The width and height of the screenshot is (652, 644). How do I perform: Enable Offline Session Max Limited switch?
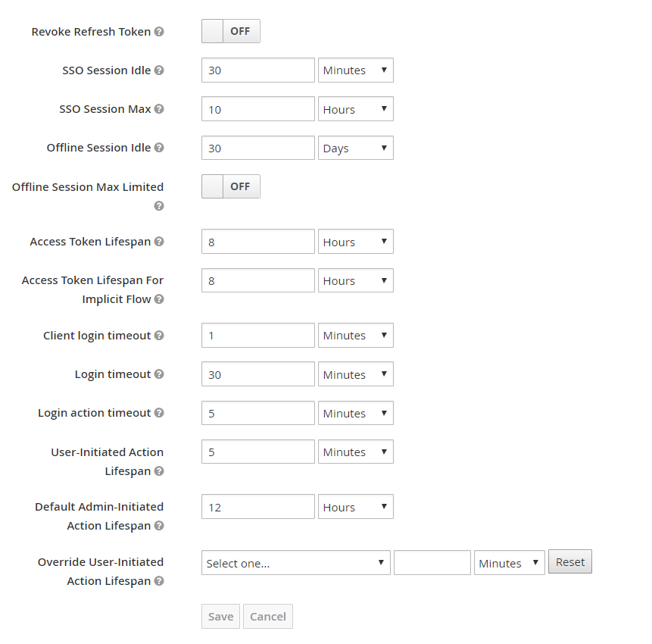point(230,186)
